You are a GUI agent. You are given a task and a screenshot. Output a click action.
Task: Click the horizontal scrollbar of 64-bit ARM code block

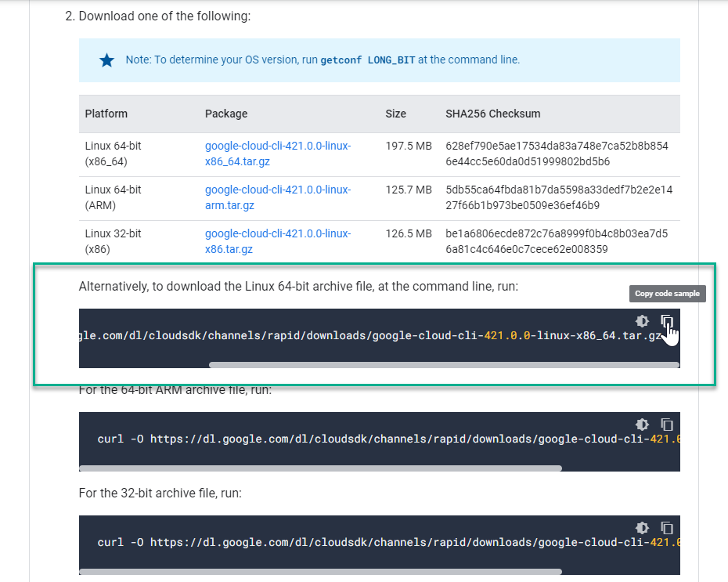coord(320,468)
